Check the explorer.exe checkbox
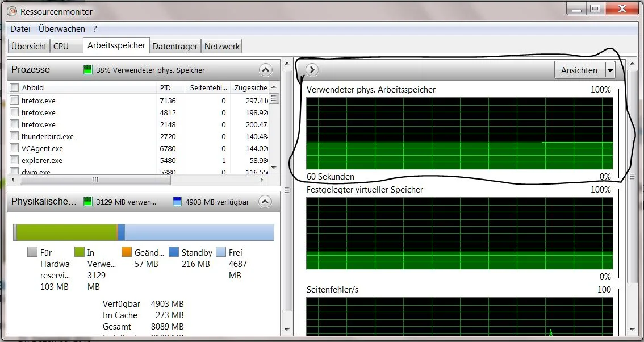Viewport: 644px width, 342px height. click(x=14, y=160)
